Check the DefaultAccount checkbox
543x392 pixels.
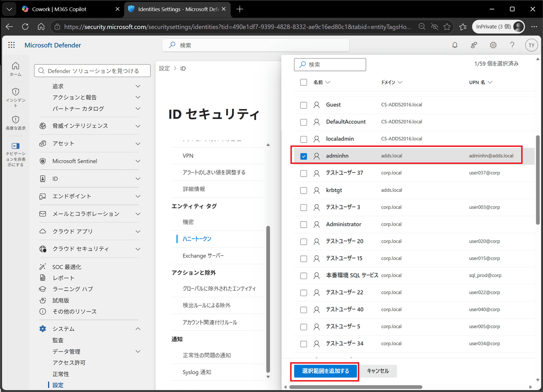click(x=304, y=122)
